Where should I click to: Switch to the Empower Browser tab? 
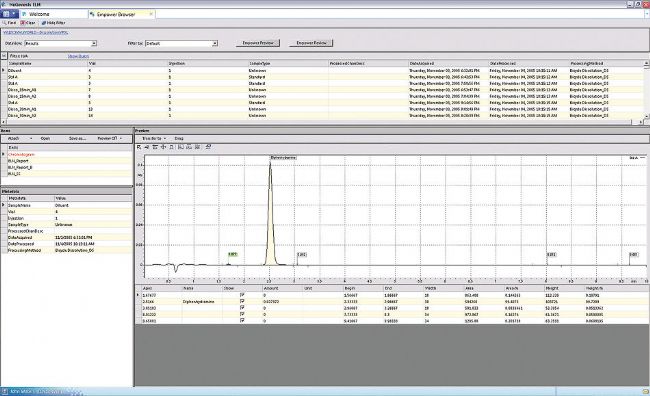pyautogui.click(x=116, y=14)
